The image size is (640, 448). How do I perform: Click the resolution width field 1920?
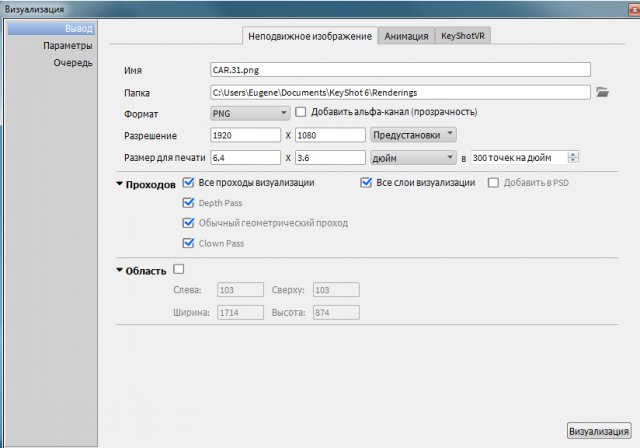pos(245,134)
